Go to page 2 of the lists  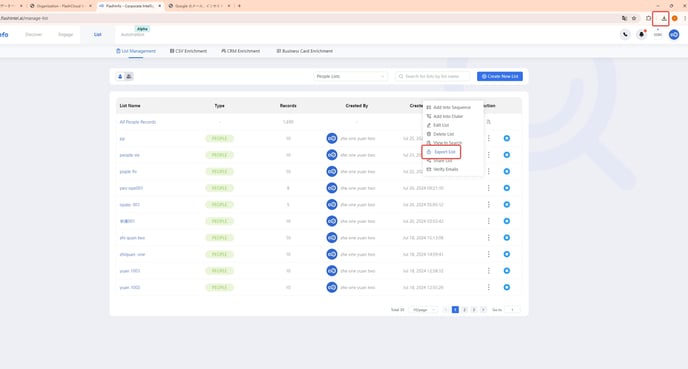point(465,310)
